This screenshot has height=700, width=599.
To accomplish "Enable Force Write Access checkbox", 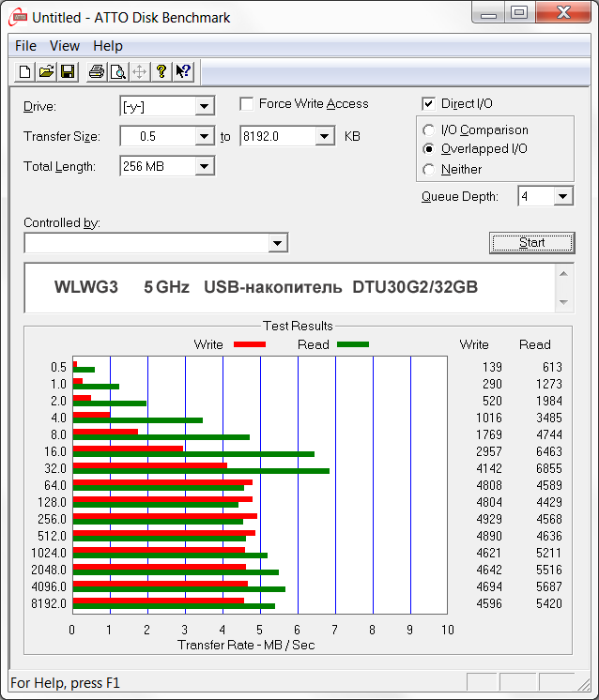I will (x=248, y=104).
